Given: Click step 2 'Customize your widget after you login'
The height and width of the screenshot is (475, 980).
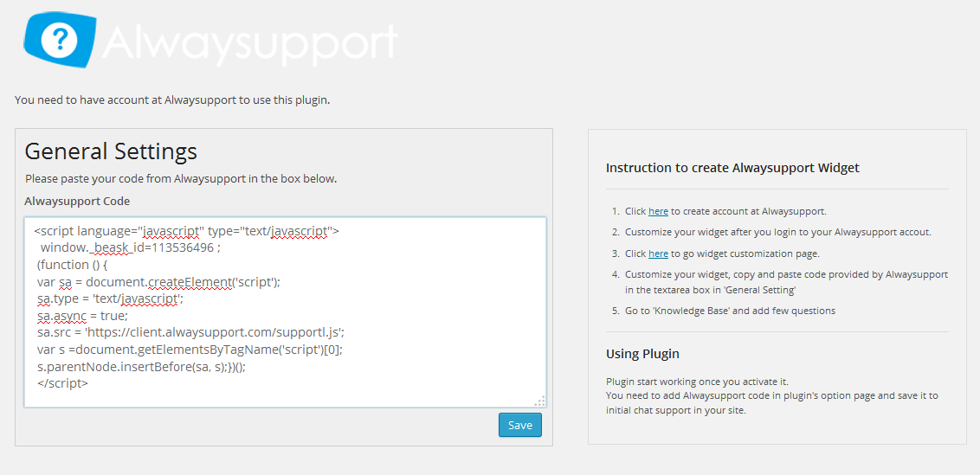Looking at the screenshot, I should pos(778,232).
